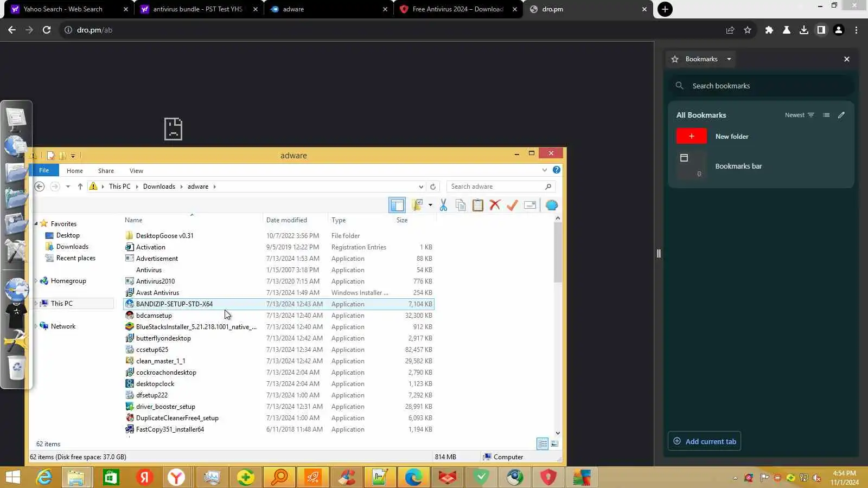868x488 pixels.
Task: Open the Windows Start button
Action: (12, 478)
